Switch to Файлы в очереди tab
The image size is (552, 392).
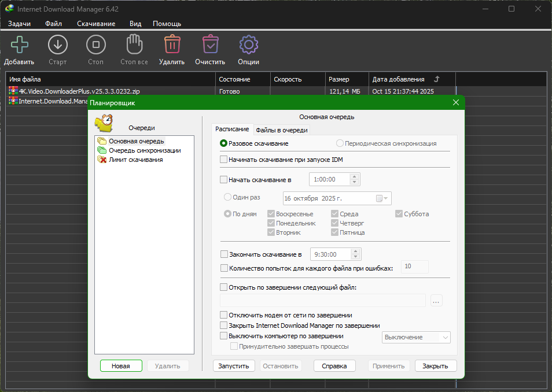point(281,130)
